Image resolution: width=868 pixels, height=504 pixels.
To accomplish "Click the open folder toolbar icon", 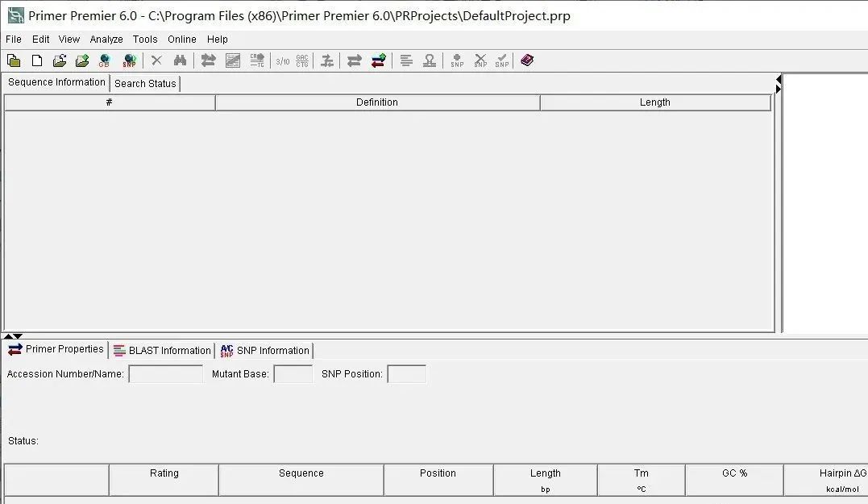I will (x=60, y=60).
